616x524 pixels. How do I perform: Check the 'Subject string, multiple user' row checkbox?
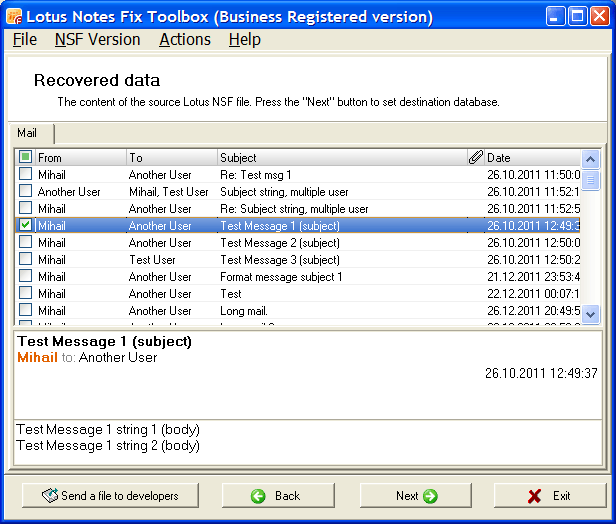click(x=26, y=191)
